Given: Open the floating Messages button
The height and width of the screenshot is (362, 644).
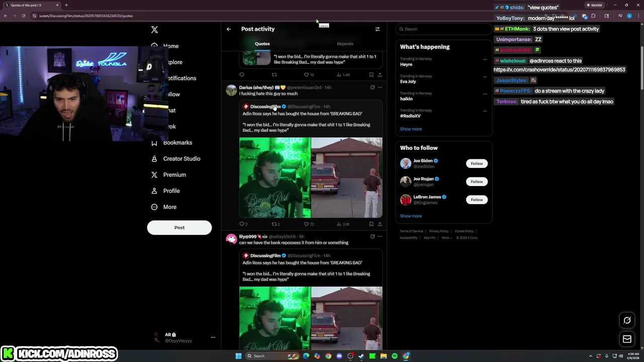Looking at the screenshot, I should tap(627, 339).
